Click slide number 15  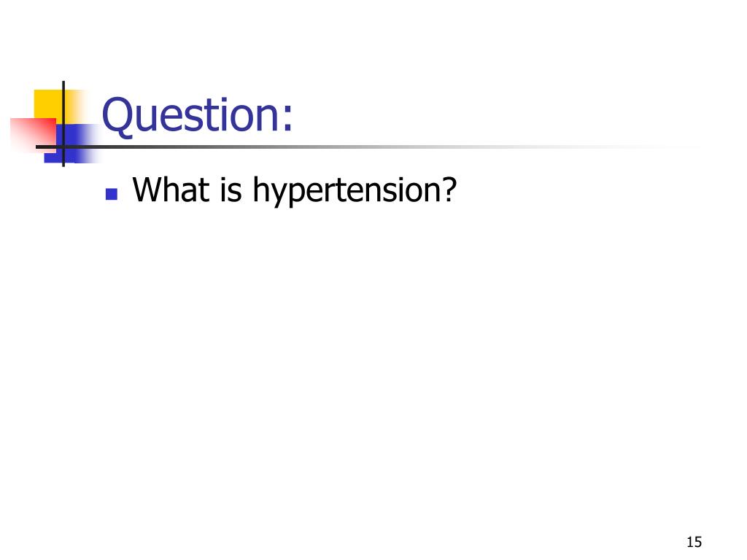pyautogui.click(x=694, y=541)
